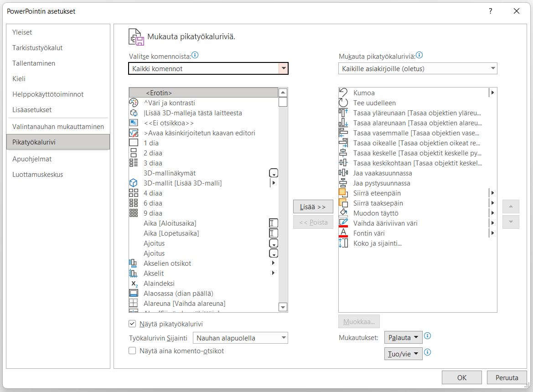This screenshot has height=392, width=533.
Task: Expand the 3D-mallit submenu arrow
Action: (273, 183)
